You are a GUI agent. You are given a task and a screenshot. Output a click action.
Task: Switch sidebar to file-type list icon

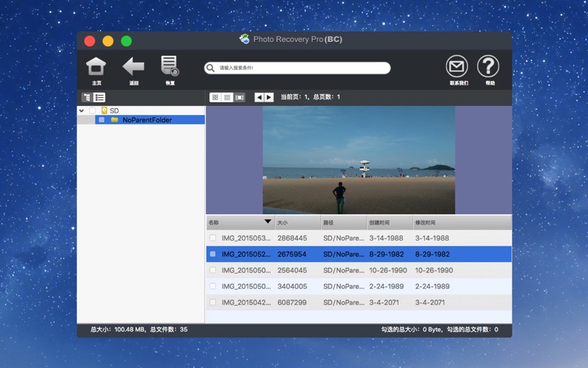(x=99, y=97)
